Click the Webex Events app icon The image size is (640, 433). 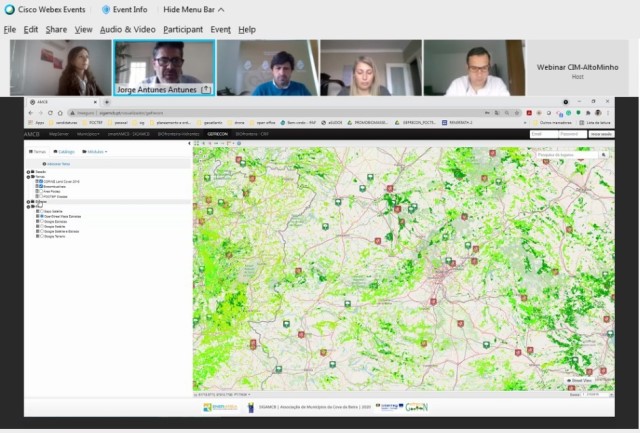(x=9, y=9)
